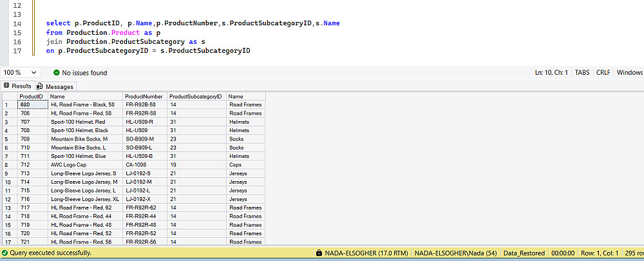Select result row 8 by its row header
644x261 pixels.
coord(8,164)
